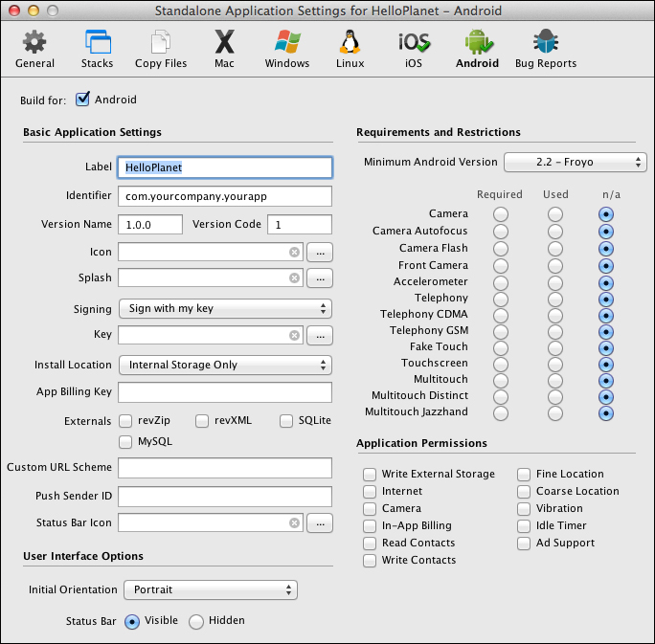
Task: Check the Camera permission checkbox
Action: pyautogui.click(x=370, y=509)
